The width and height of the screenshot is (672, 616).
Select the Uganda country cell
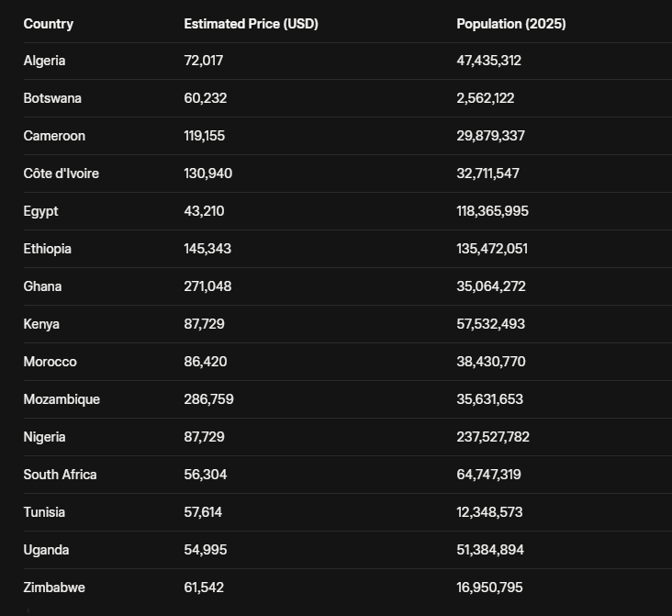click(46, 550)
